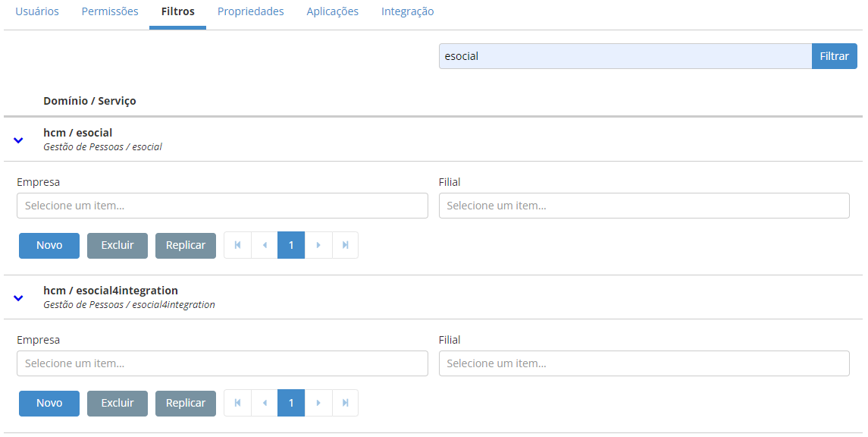Open the Empresa dropdown under hcm/esocial

tap(222, 205)
